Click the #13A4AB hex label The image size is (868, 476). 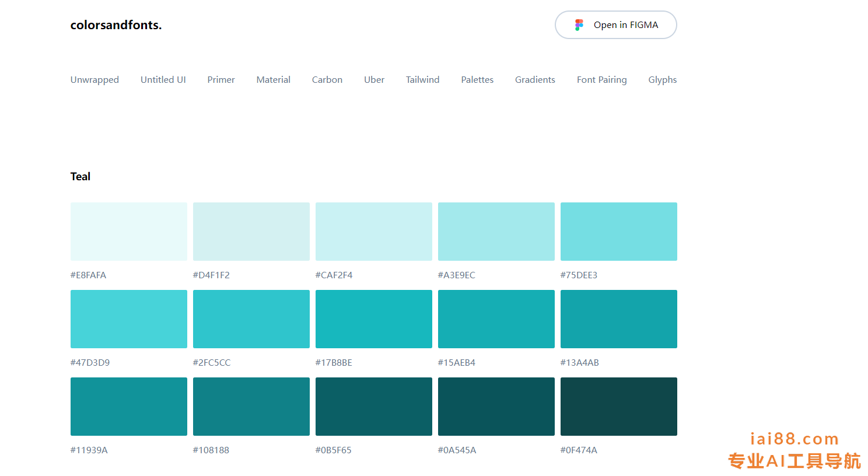[580, 363]
